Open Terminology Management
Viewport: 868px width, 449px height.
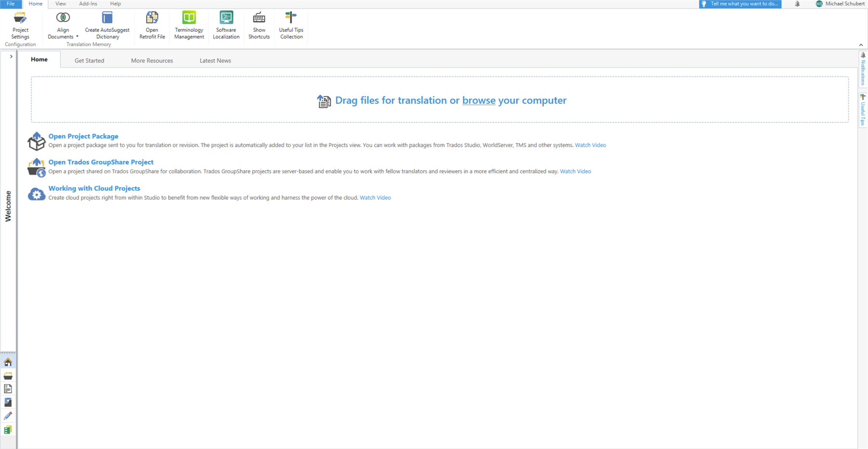[189, 26]
